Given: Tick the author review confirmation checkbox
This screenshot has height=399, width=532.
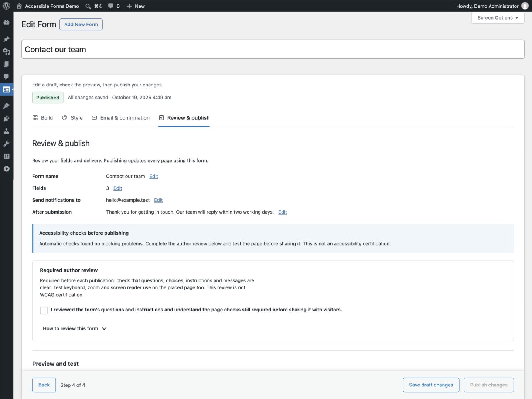Looking at the screenshot, I should click(44, 310).
